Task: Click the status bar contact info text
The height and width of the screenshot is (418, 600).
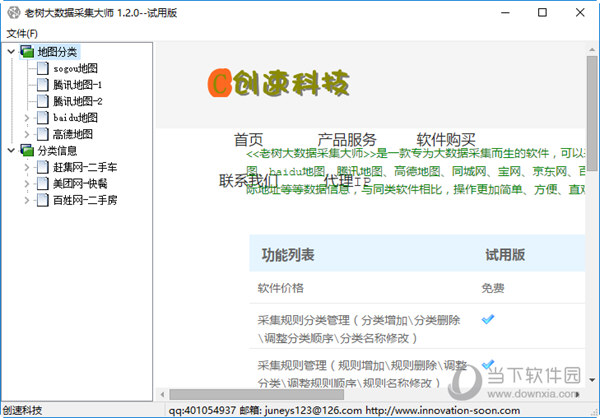Action: pos(344,410)
